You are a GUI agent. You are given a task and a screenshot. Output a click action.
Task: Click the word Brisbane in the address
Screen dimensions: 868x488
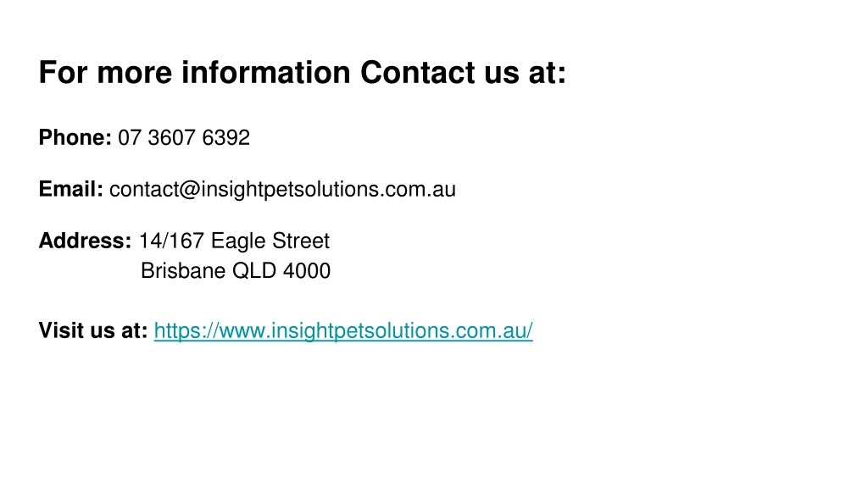coord(183,271)
